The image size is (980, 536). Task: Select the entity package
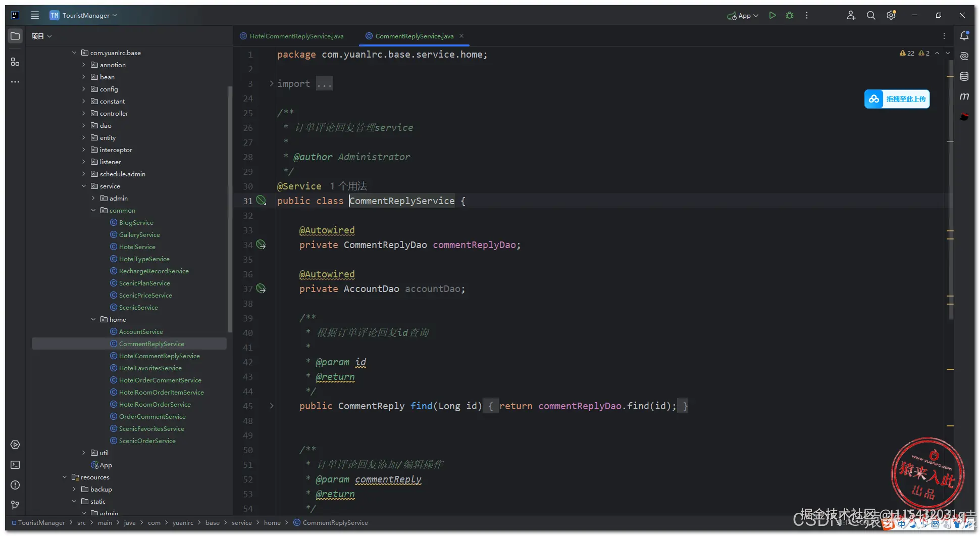pyautogui.click(x=103, y=137)
